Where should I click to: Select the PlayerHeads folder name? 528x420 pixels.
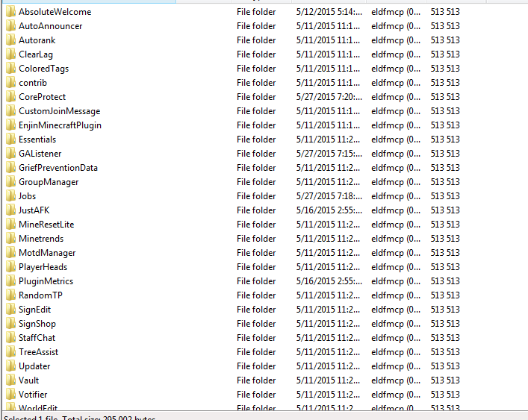43,267
